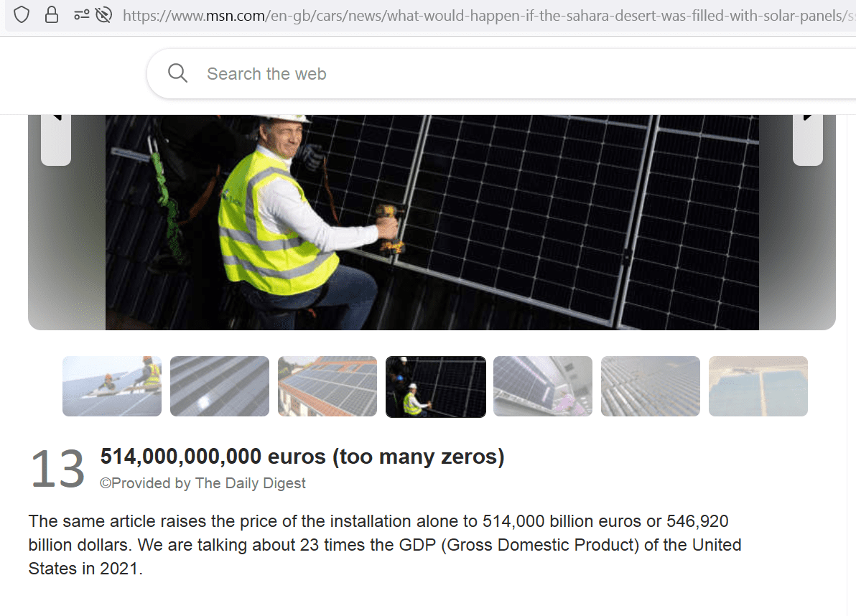Go to next slide arrow

(x=807, y=139)
